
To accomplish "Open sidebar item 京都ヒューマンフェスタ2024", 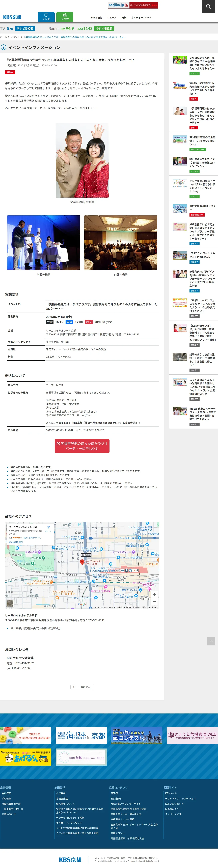I will click(193, 308).
